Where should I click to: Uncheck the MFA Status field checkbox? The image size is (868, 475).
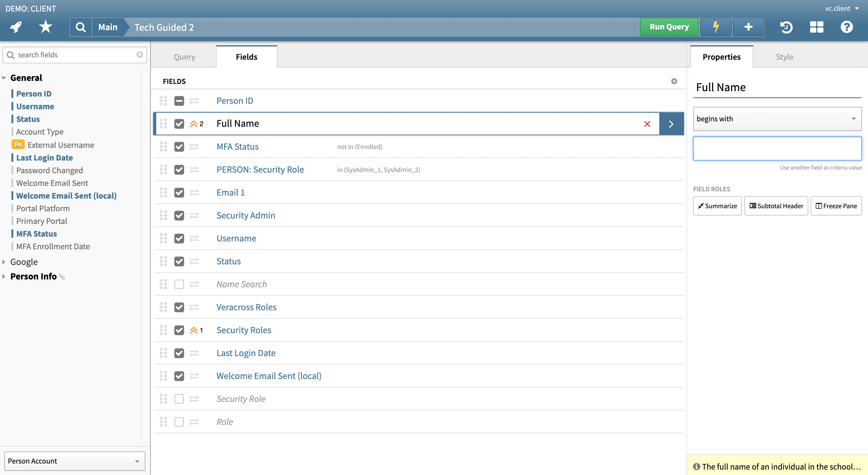(x=179, y=147)
